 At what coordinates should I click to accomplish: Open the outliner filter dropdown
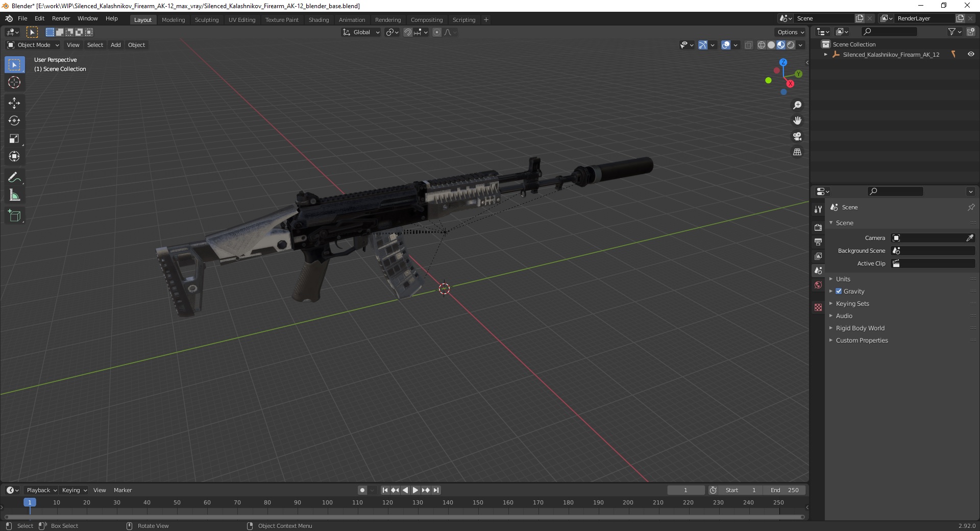(x=954, y=32)
